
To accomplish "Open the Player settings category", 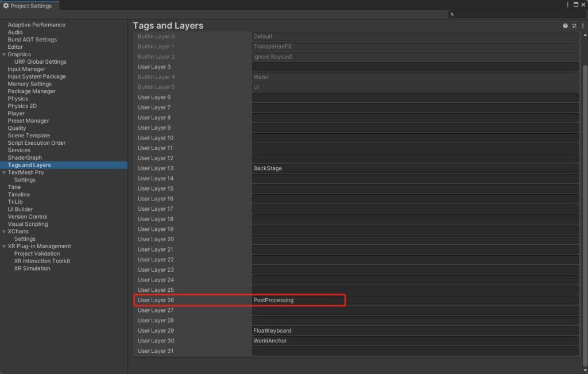I will click(x=16, y=113).
